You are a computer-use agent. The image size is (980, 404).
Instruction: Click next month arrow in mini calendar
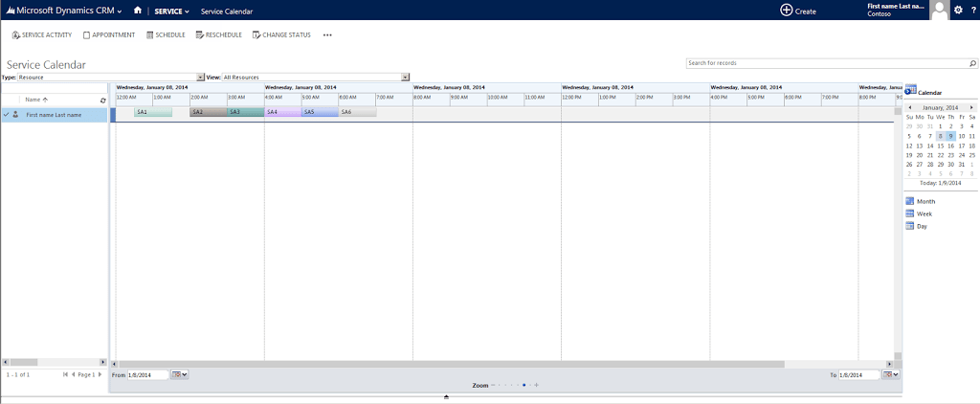point(971,107)
